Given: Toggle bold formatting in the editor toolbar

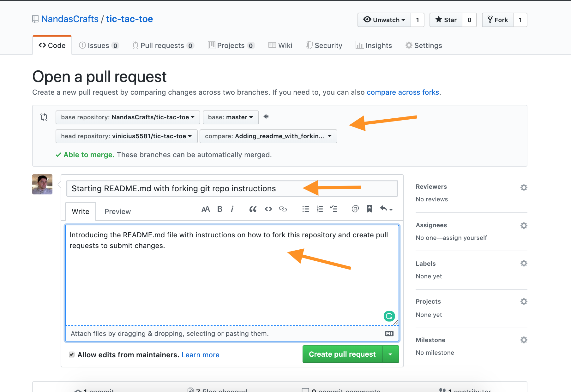Looking at the screenshot, I should (220, 209).
